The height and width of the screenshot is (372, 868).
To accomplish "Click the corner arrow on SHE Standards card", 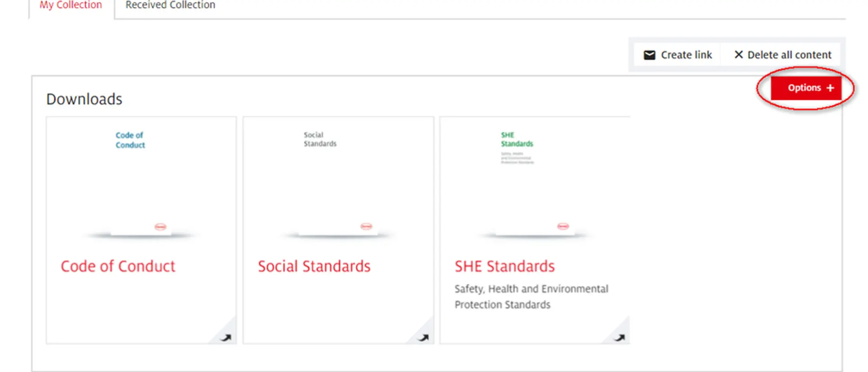I will (x=620, y=337).
